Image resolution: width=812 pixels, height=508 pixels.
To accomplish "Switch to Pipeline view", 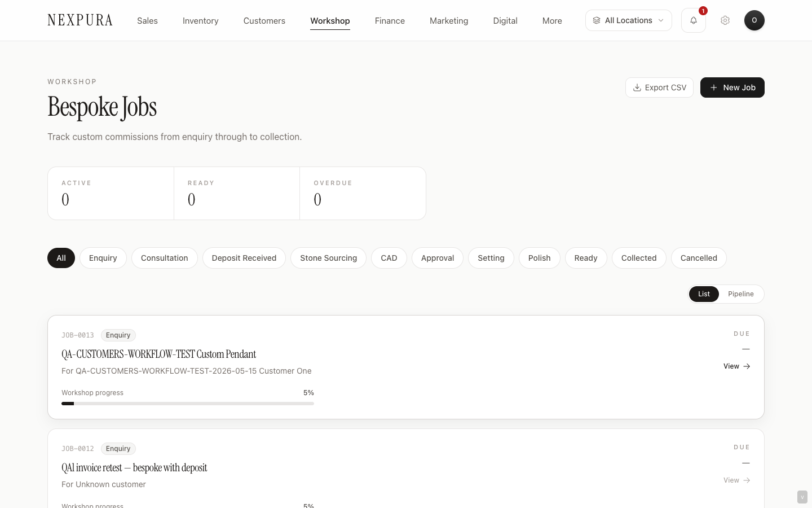I will pyautogui.click(x=741, y=294).
